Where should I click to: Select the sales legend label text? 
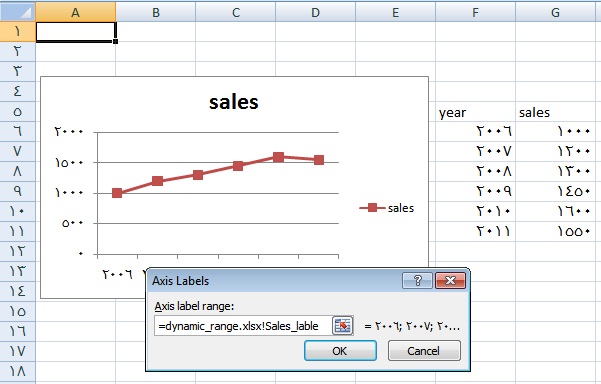click(x=401, y=208)
